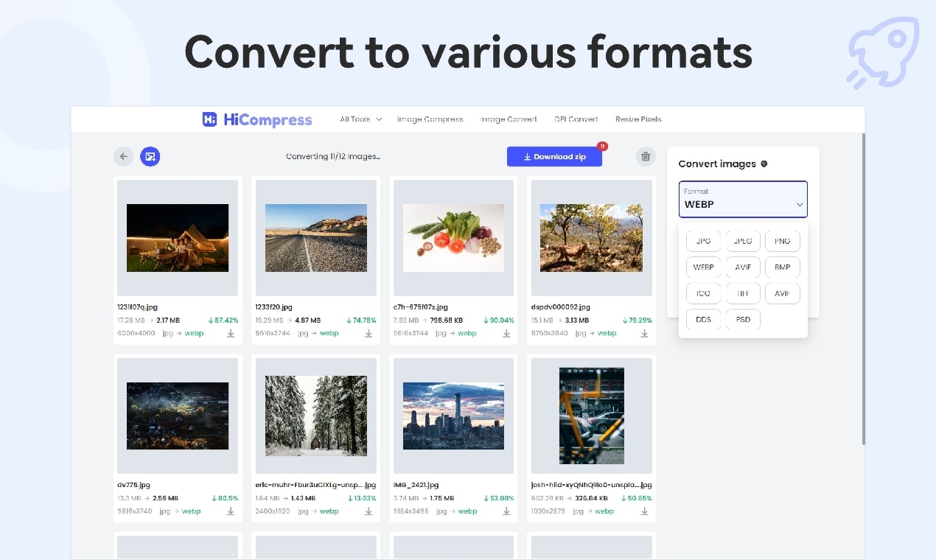Screen dimensions: 936x560
Task: Open the night camping tent thumbnail
Action: point(178,238)
